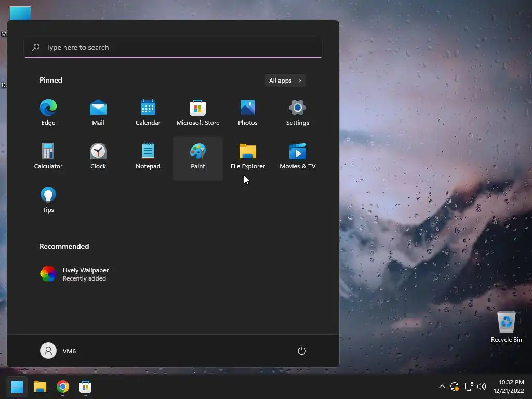The width and height of the screenshot is (532, 399).
Task: Open Edge from pinned apps
Action: [48, 113]
